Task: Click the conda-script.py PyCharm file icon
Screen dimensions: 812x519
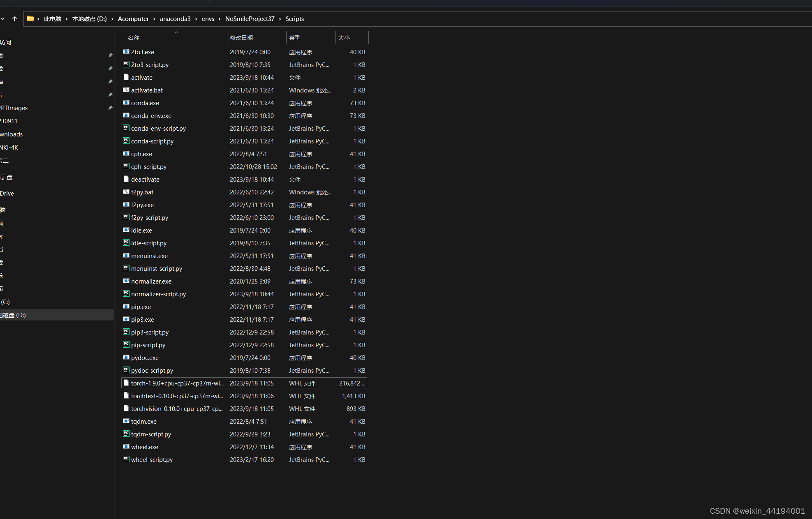Action: coord(126,141)
